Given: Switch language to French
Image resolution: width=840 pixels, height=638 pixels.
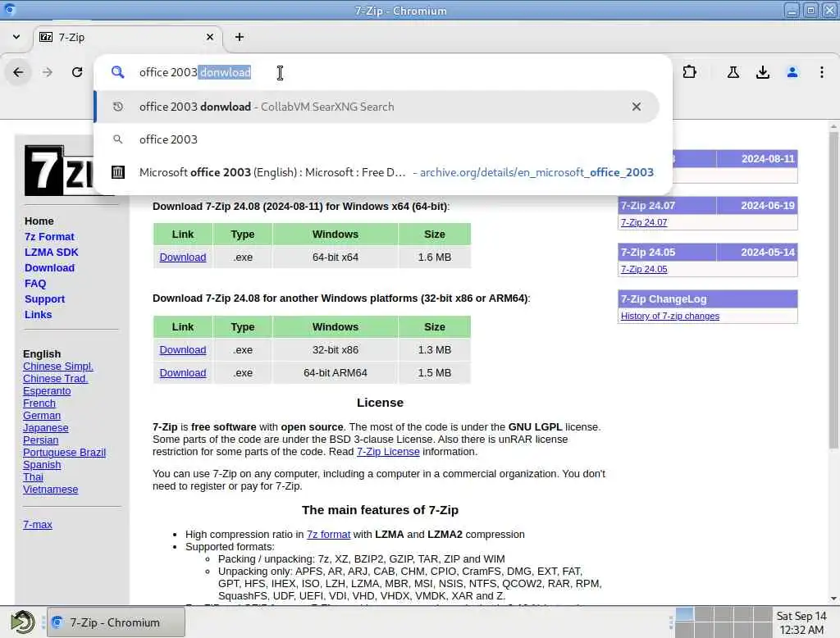Looking at the screenshot, I should (39, 403).
